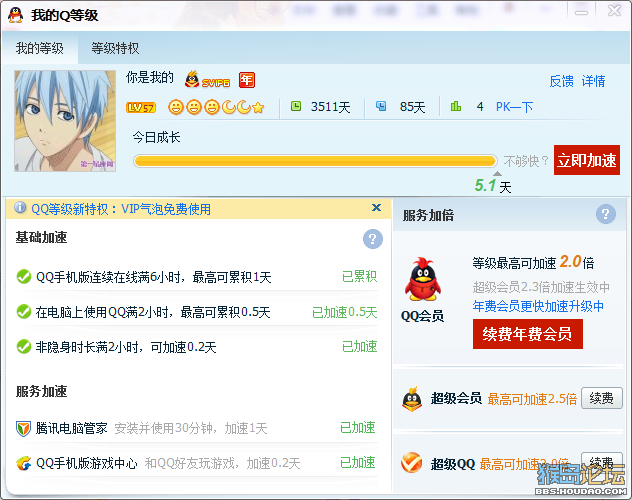Image resolution: width=632 pixels, height=500 pixels.
Task: Click the red 年 annual member badge
Action: (x=247, y=80)
